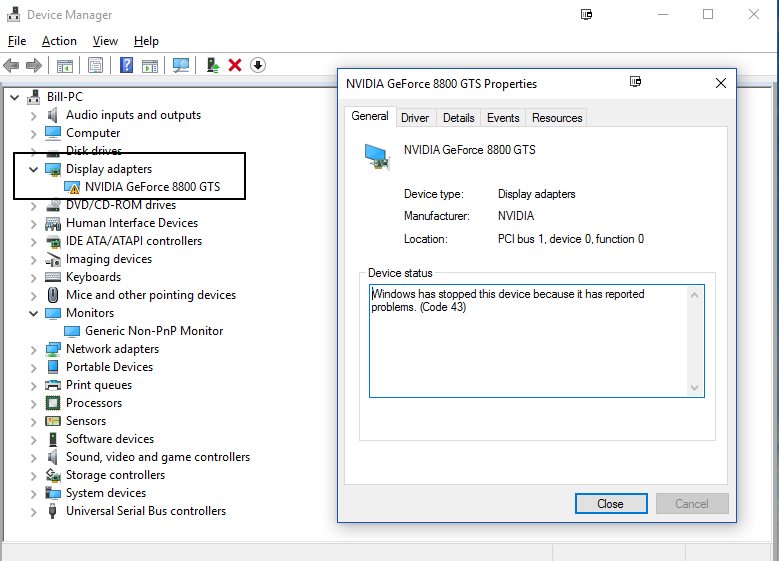Expand Audio inputs and outputs
This screenshot has height=561, width=779.
point(33,116)
